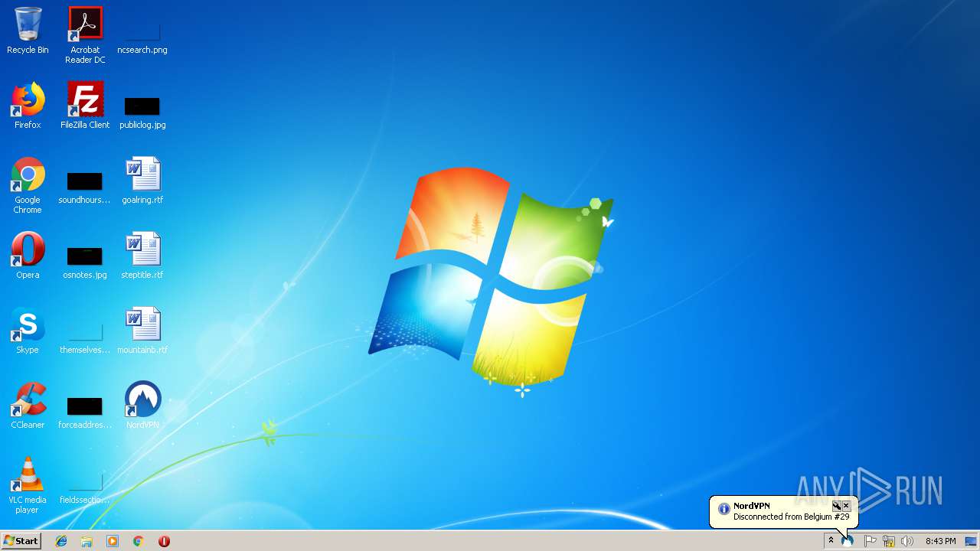Open the Start menu

pos(21,541)
